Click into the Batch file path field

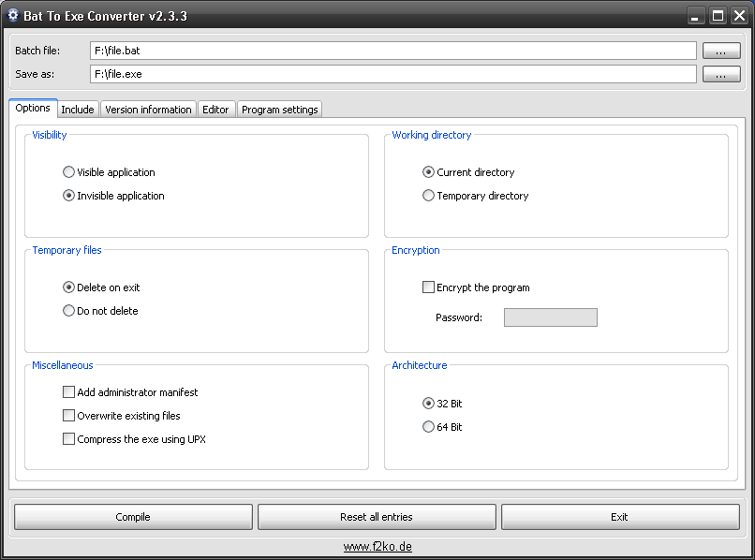[x=392, y=51]
